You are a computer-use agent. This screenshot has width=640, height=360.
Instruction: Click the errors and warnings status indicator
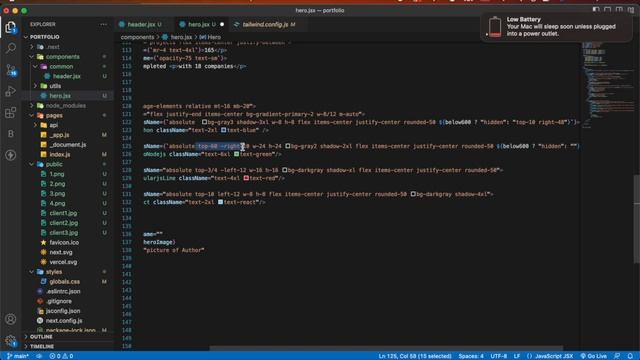pos(61,356)
